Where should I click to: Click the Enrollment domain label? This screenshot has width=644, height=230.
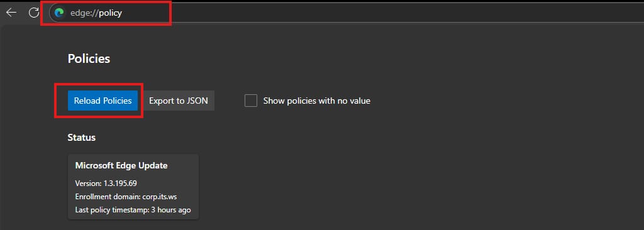[x=108, y=197]
